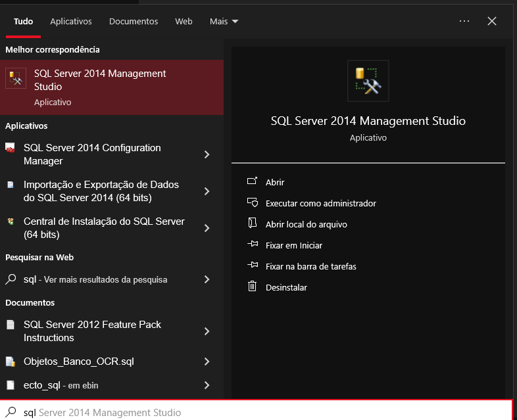Select the Web search tab
Image resolution: width=517 pixels, height=420 pixels.
point(184,22)
